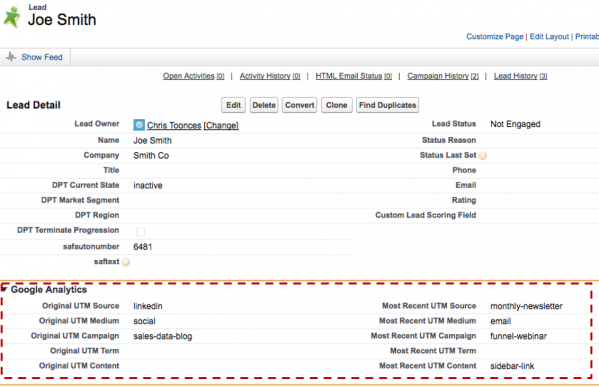Jump to Lead History related list
Screen dimensions: 599x387
(x=520, y=76)
